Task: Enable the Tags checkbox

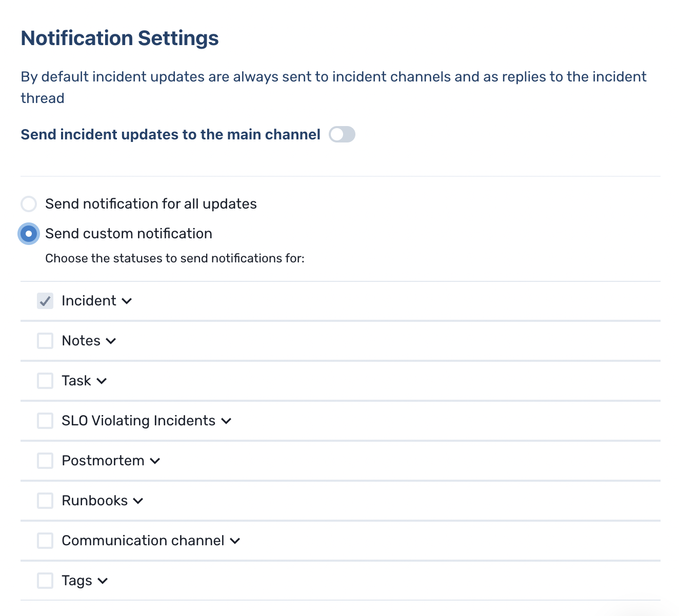Action: coord(45,581)
